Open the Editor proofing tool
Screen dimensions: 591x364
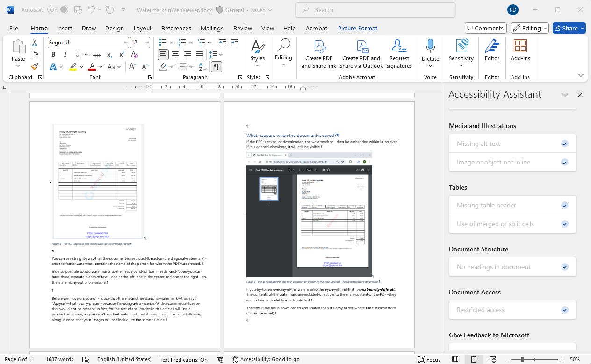pos(492,50)
